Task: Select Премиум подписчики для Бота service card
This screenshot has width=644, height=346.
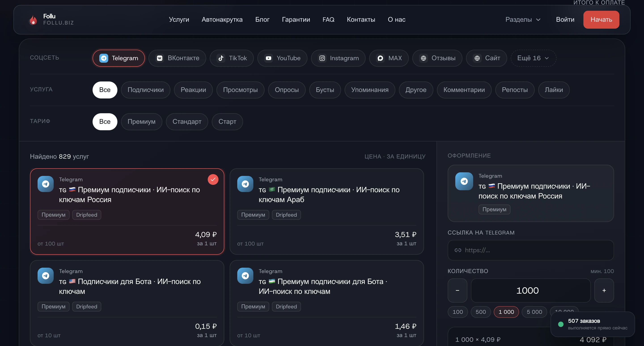Action: [x=327, y=303]
